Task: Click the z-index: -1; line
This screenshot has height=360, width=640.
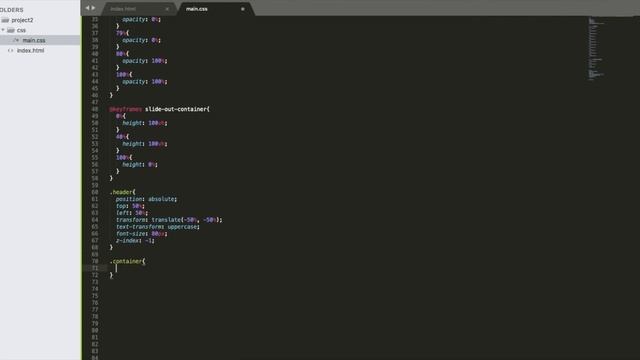Action: pyautogui.click(x=135, y=240)
